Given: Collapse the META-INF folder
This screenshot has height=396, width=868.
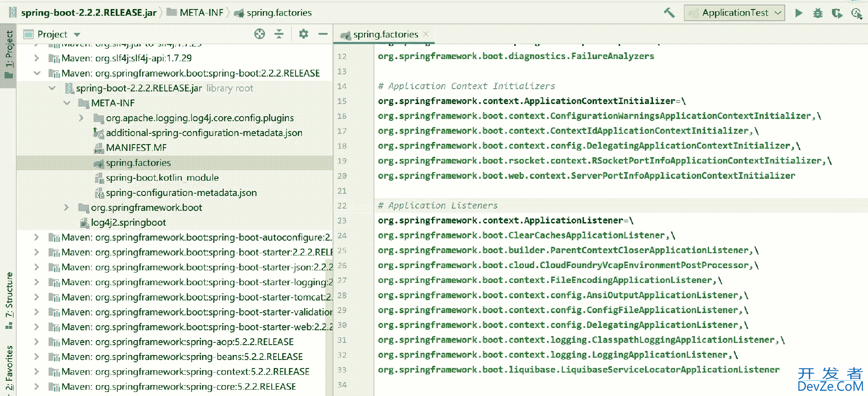Looking at the screenshot, I should point(67,103).
